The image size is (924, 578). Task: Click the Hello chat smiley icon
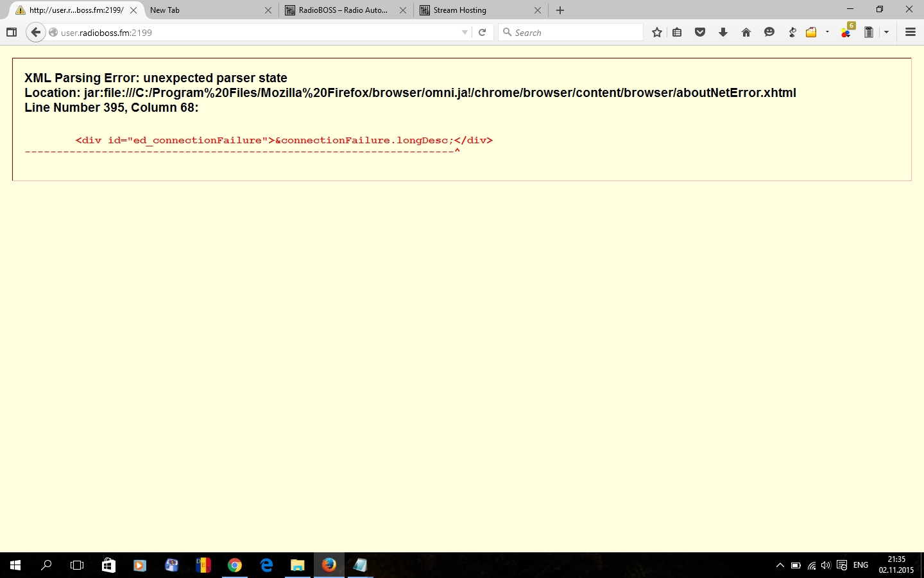[x=769, y=33]
